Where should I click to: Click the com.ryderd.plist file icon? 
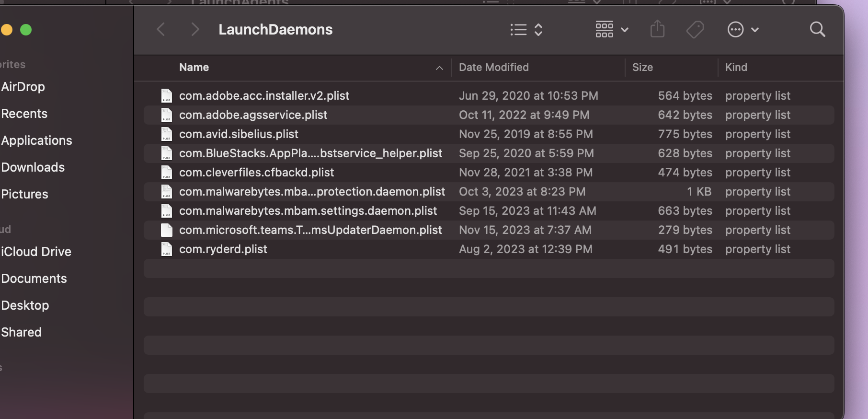166,249
